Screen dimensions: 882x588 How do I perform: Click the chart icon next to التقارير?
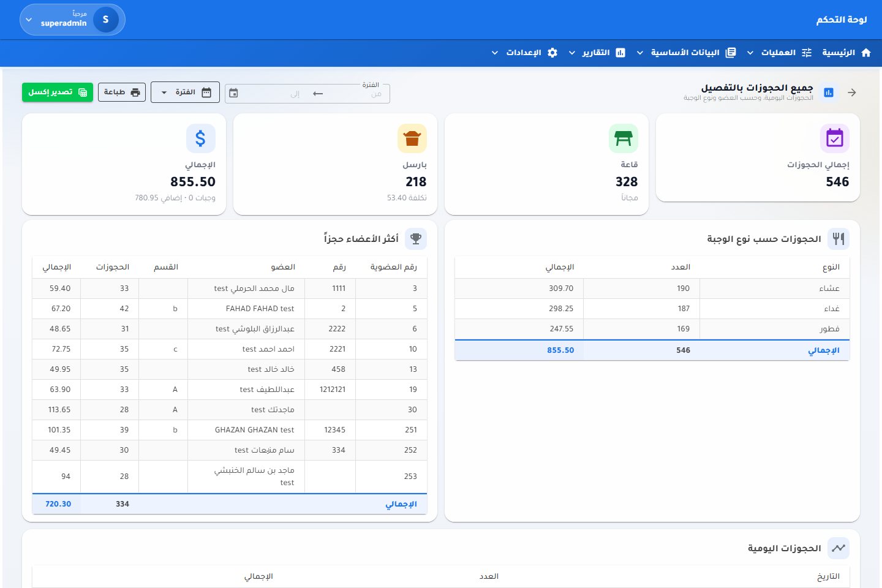pyautogui.click(x=620, y=53)
